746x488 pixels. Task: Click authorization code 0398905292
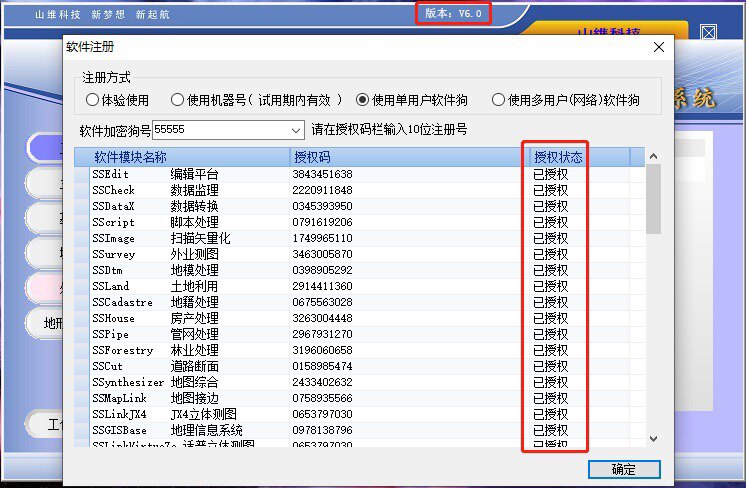tap(323, 270)
